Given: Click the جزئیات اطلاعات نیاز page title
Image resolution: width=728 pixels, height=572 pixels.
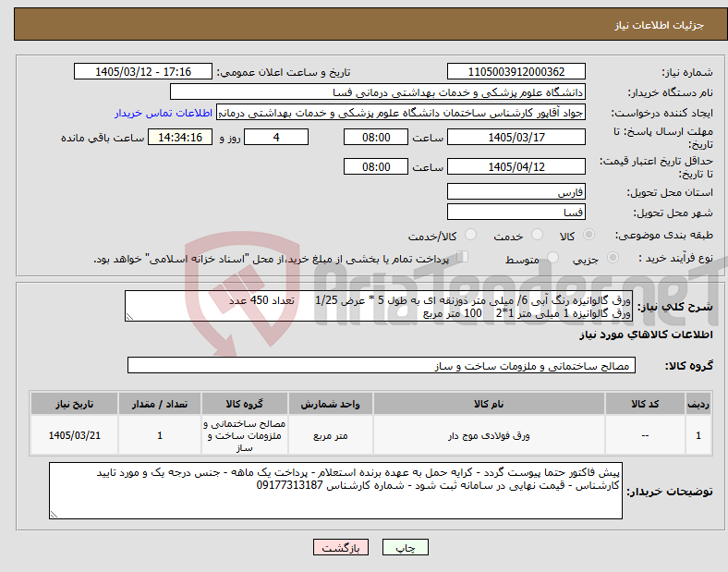Looking at the screenshot, I should point(660,25).
